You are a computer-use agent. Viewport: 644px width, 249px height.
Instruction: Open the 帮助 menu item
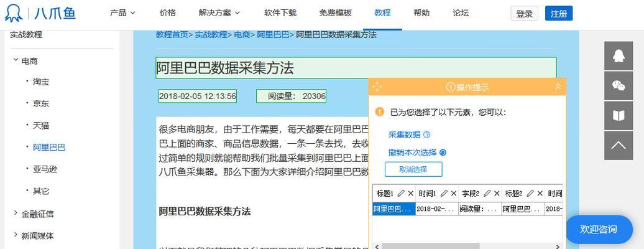click(x=421, y=12)
